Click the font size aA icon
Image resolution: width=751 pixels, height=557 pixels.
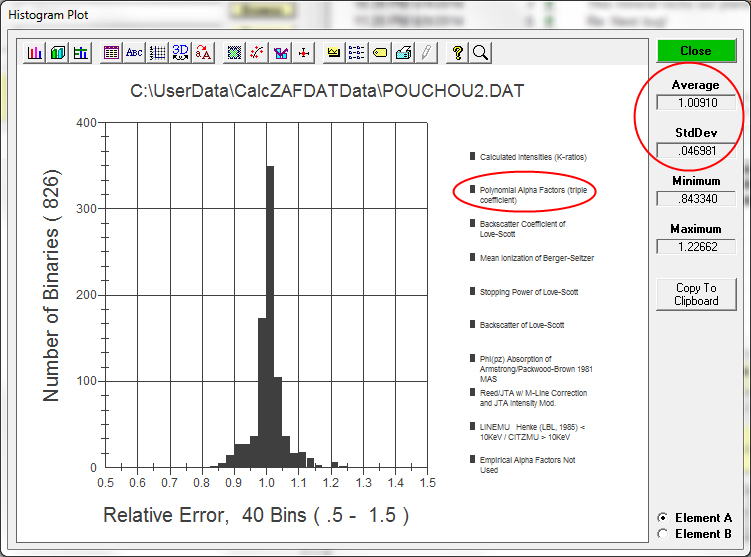pyautogui.click(x=203, y=53)
